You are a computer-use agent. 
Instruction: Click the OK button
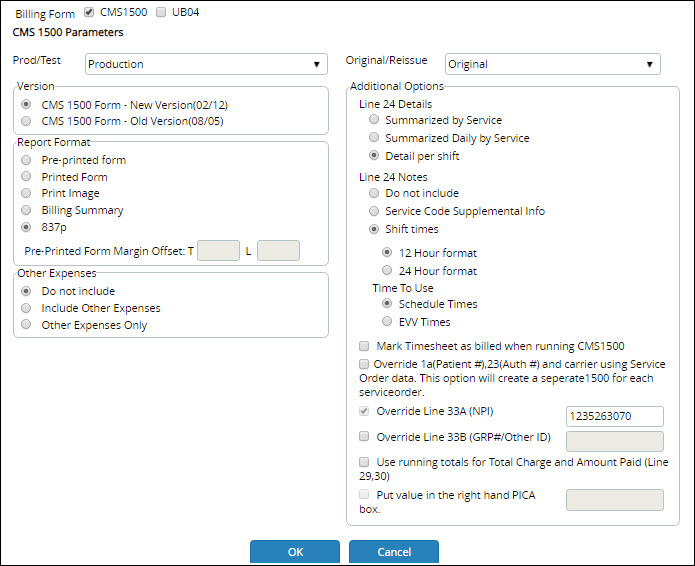295,552
